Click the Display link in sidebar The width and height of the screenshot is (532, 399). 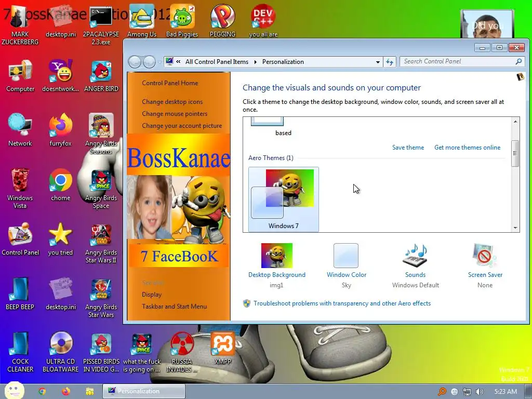coord(151,295)
